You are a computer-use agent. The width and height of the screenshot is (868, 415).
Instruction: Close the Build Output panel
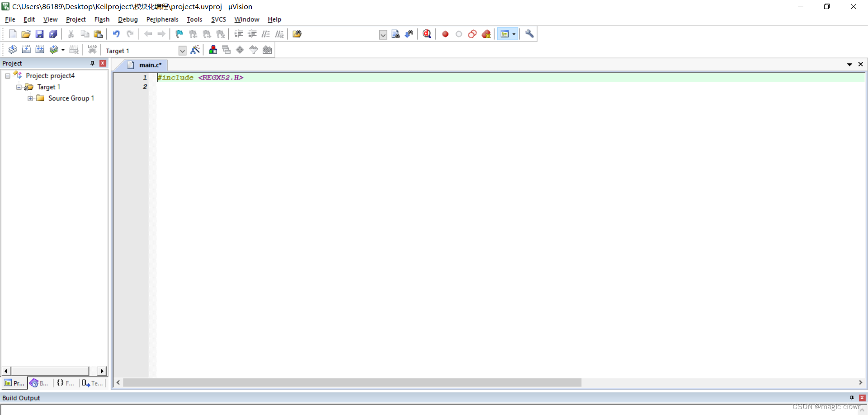coord(862,398)
